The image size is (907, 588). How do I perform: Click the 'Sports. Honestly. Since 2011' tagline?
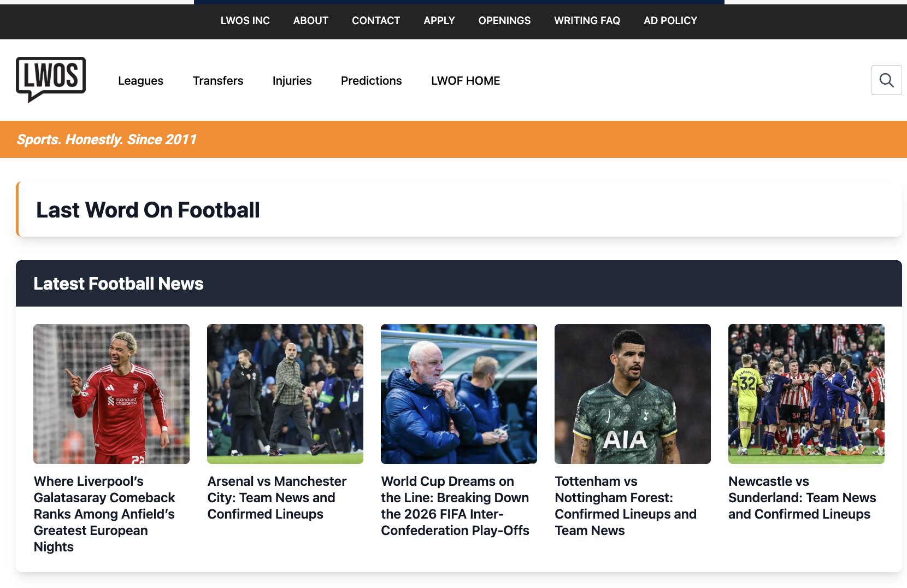pos(107,140)
